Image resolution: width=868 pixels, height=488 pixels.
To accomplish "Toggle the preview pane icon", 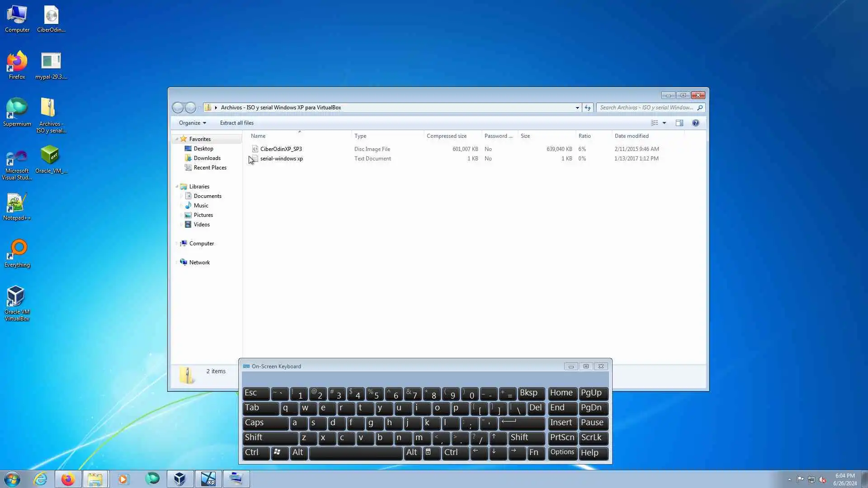I will (x=679, y=123).
